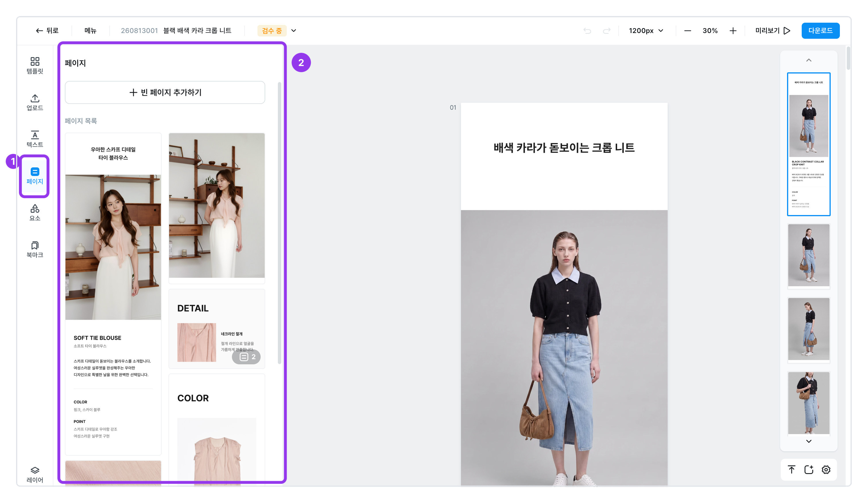Viewport: 868px width, 503px height.
Task: Click the page panel scrollbar
Action: pos(279,223)
